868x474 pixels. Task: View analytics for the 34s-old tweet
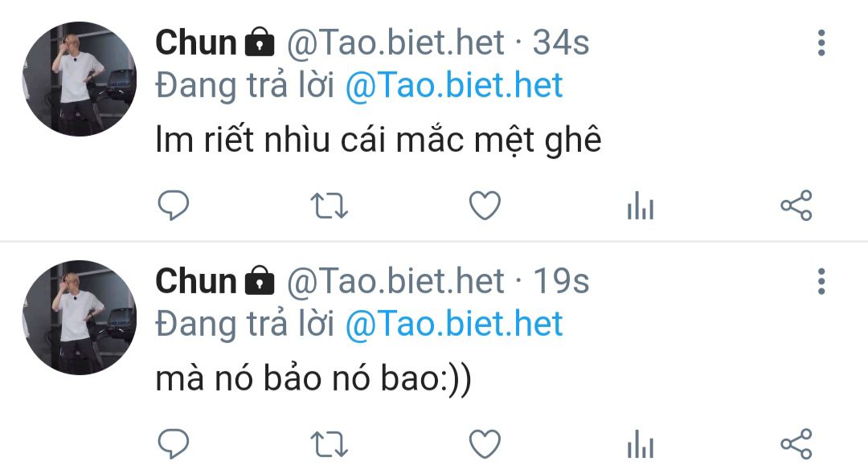click(641, 206)
